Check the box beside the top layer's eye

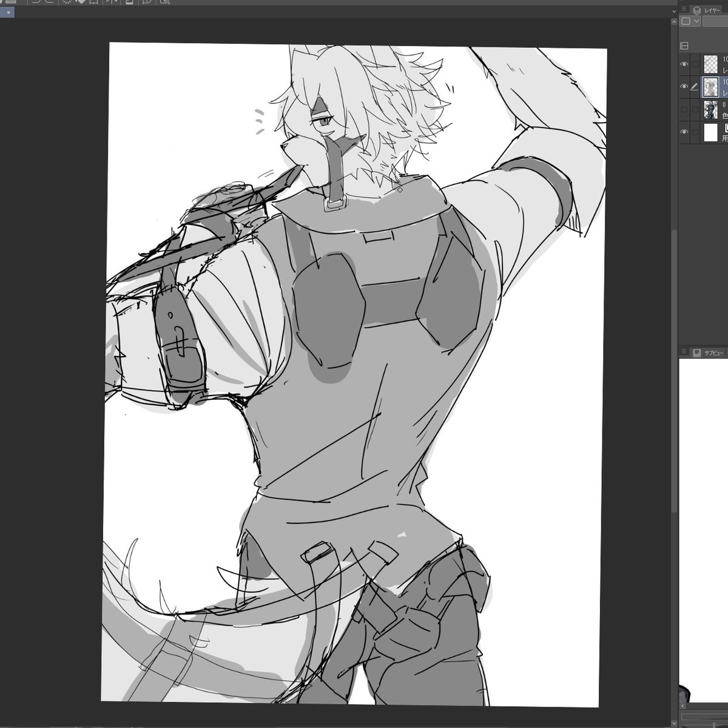[x=695, y=64]
